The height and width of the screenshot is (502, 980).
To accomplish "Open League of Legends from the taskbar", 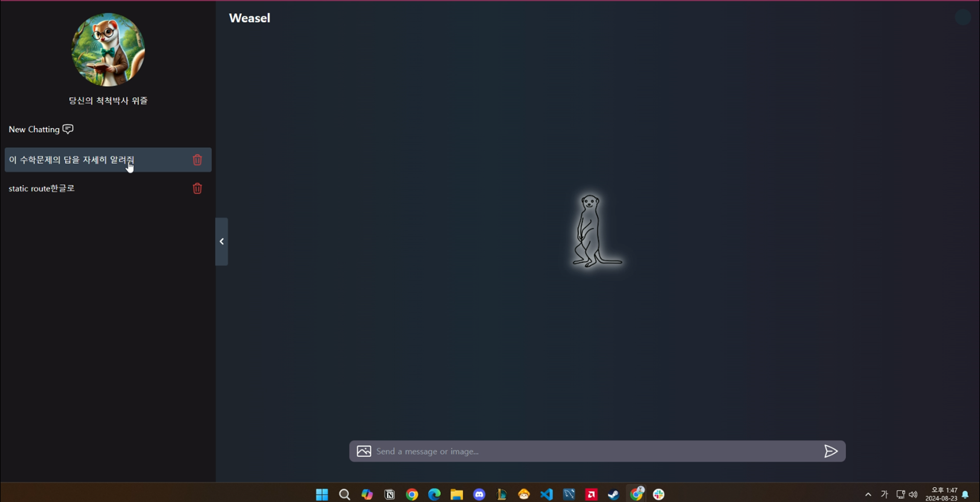I will pyautogui.click(x=502, y=494).
